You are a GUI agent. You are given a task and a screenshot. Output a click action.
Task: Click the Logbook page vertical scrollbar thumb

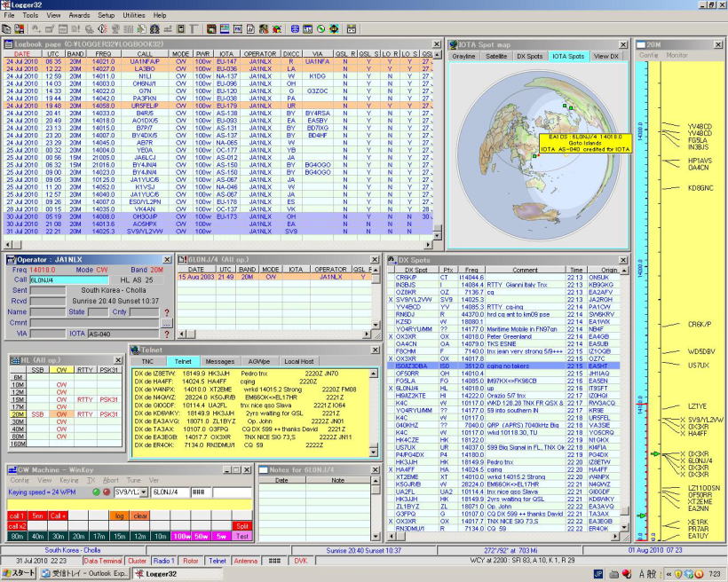coord(437,228)
